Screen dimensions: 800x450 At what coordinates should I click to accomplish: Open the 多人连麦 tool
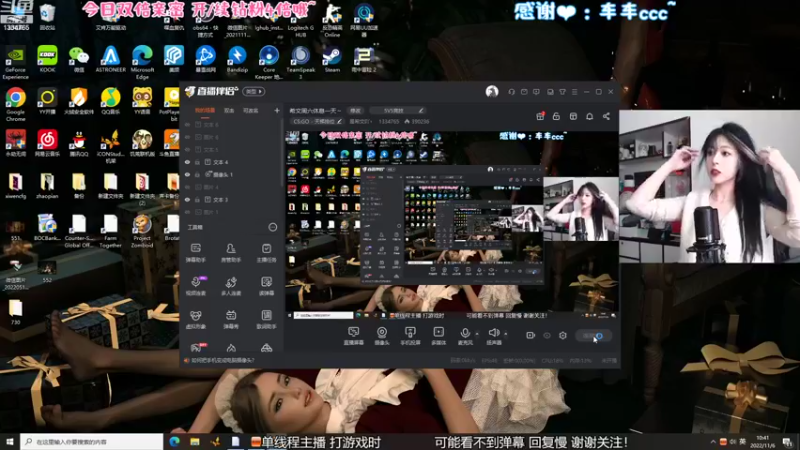click(x=231, y=286)
